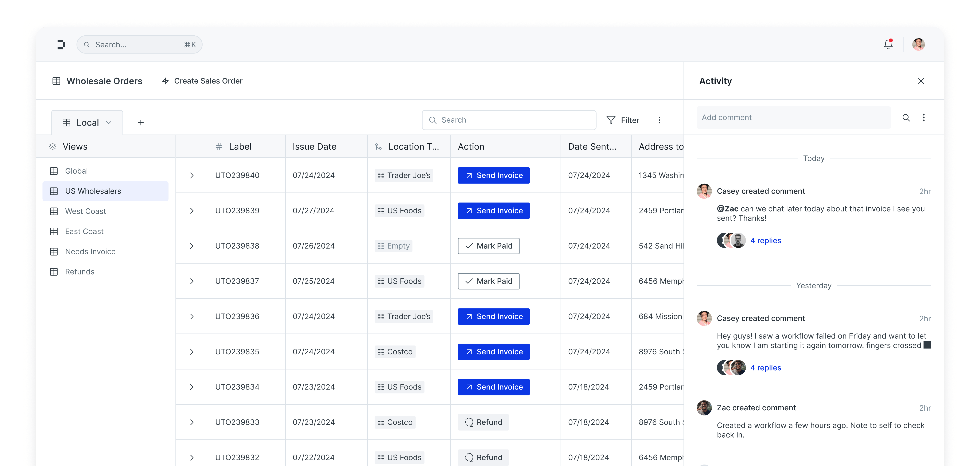Screen dimensions: 980x466
Task: Add a new view with plus icon
Action: point(141,123)
